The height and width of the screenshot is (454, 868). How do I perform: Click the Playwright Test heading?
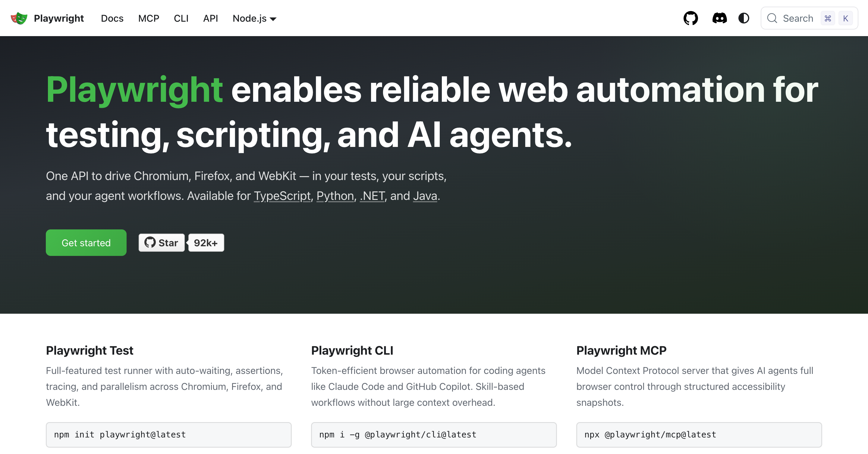(x=90, y=350)
